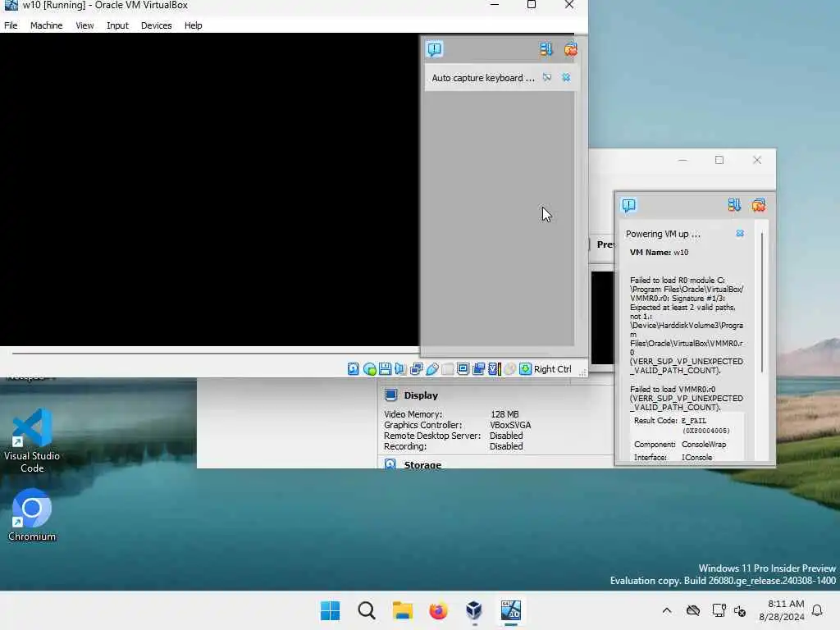
Task: Open Firefox from taskbar
Action: tap(438, 610)
